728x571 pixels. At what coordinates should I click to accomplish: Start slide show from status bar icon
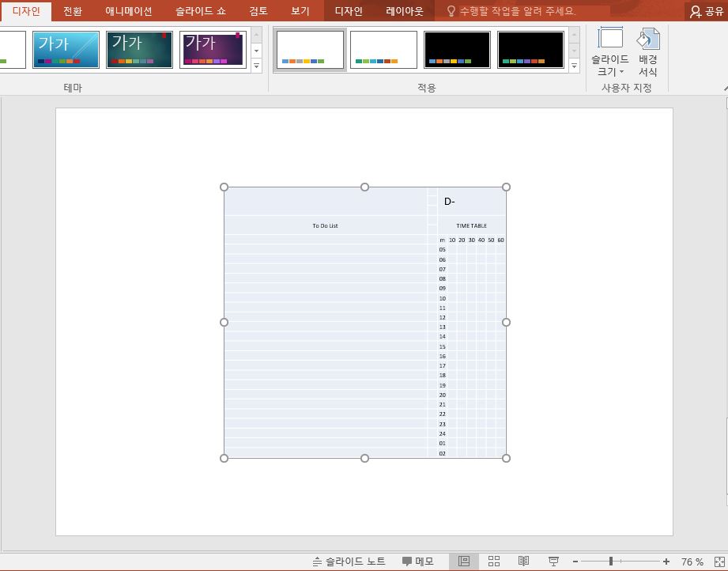553,562
